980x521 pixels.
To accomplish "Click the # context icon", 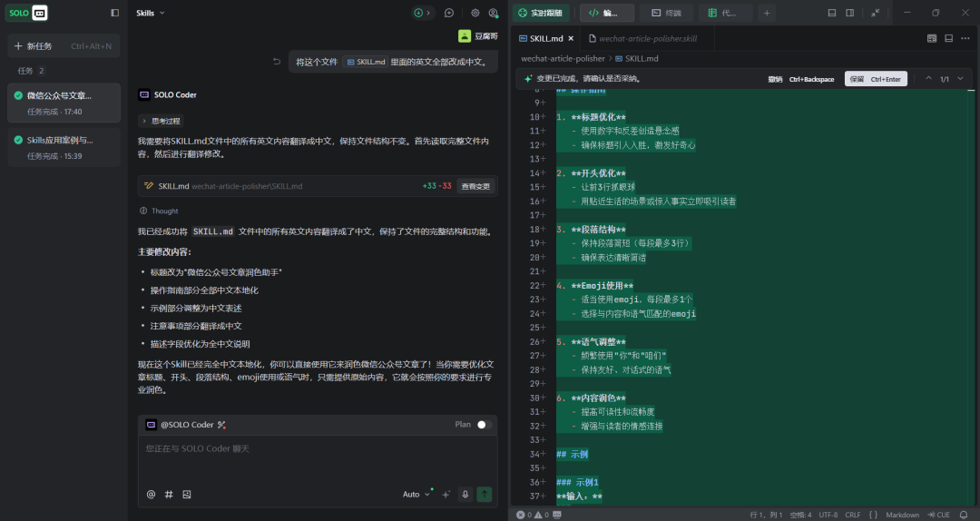I will click(x=169, y=494).
